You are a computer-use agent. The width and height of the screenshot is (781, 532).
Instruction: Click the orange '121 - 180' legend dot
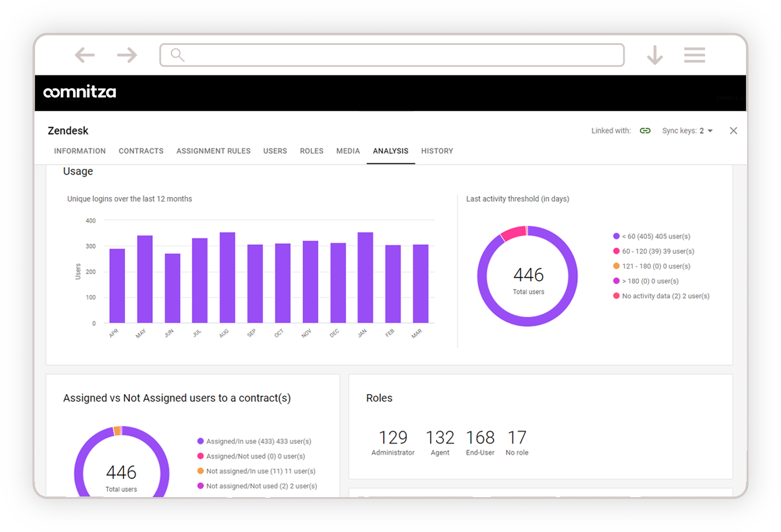[616, 266]
